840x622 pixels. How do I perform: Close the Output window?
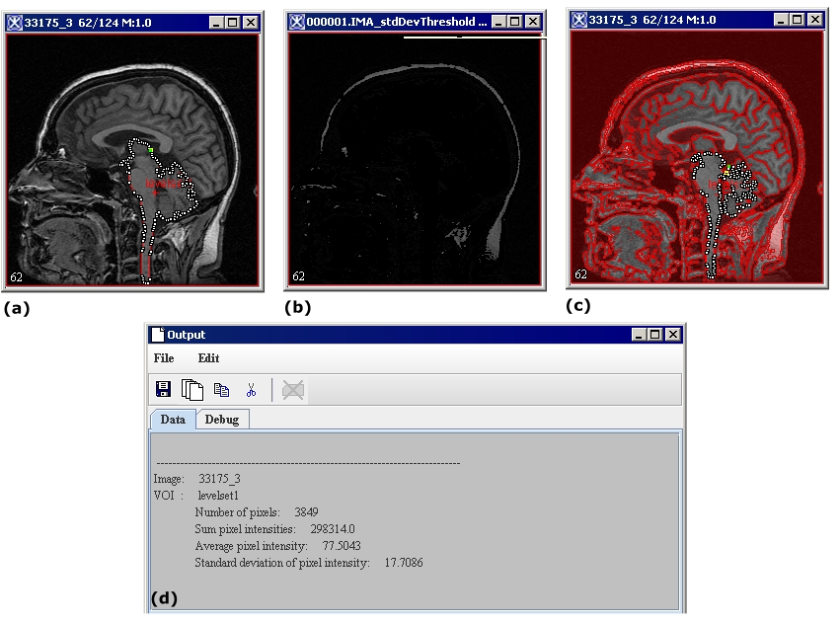pos(672,335)
